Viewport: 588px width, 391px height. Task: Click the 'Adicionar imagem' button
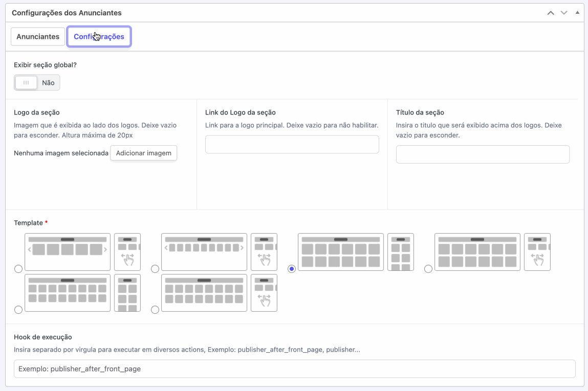click(144, 153)
